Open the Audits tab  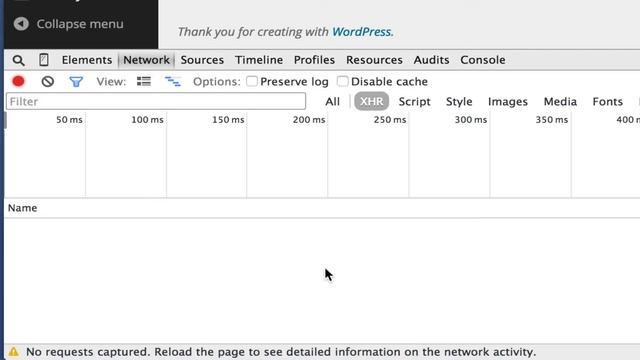click(431, 60)
